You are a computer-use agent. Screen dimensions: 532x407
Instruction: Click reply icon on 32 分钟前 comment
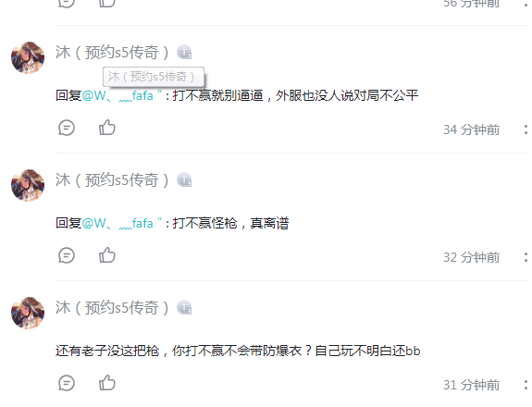tap(67, 255)
